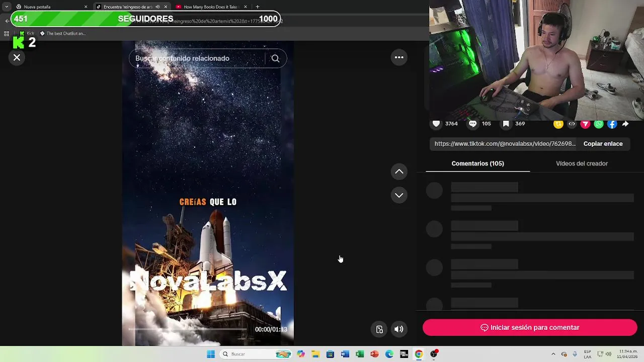Open the volume system tray icon
644x362 pixels.
point(608,354)
